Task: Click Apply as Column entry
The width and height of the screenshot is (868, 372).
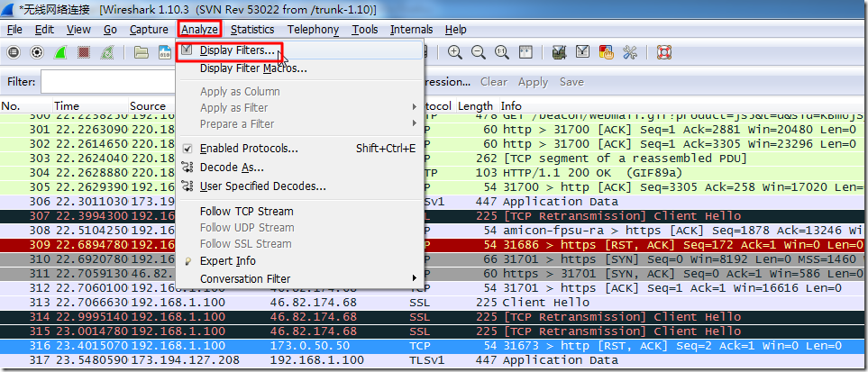Action: pyautogui.click(x=240, y=91)
